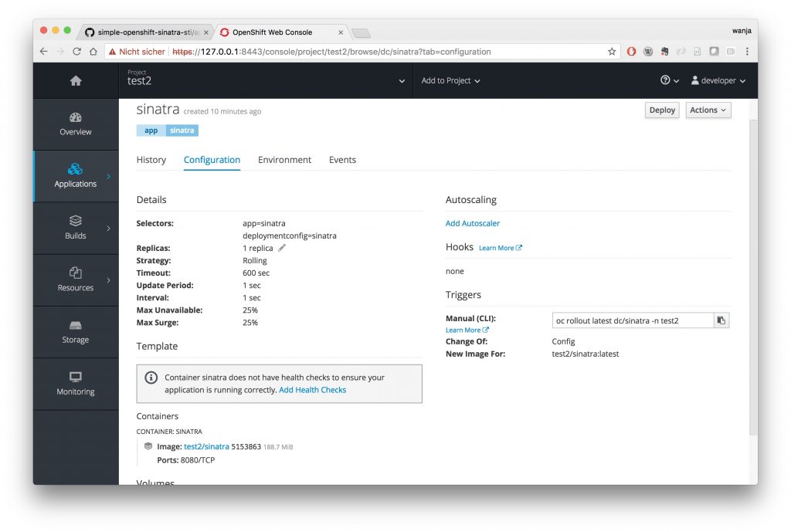Open the Hooks Learn More link

pos(500,248)
